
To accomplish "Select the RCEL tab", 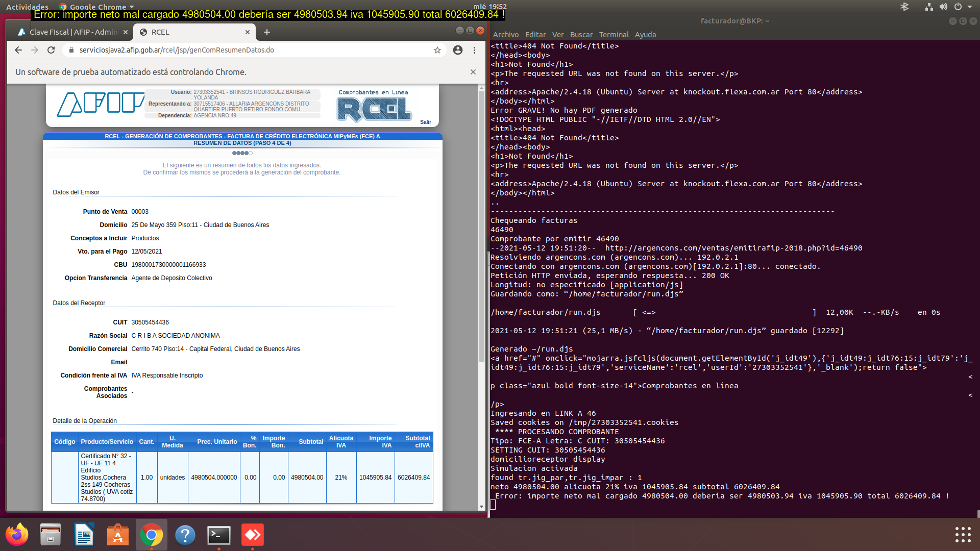I will [194, 32].
